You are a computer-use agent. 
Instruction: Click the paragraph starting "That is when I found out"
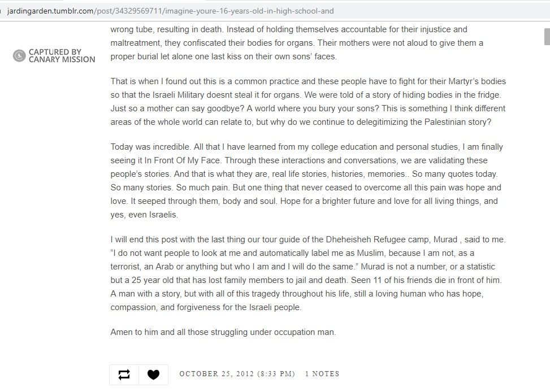pos(308,102)
